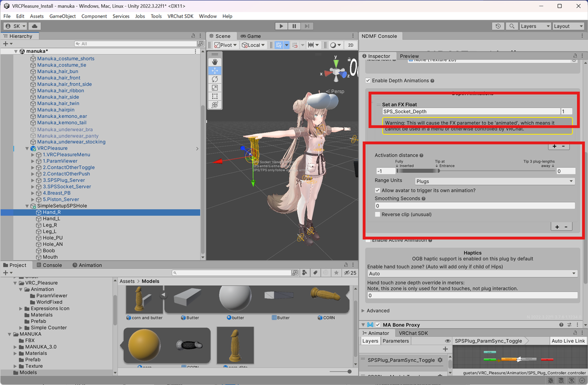This screenshot has height=385, width=588.
Task: Select Hand_L in the Hierarchy
Action: coord(51,219)
